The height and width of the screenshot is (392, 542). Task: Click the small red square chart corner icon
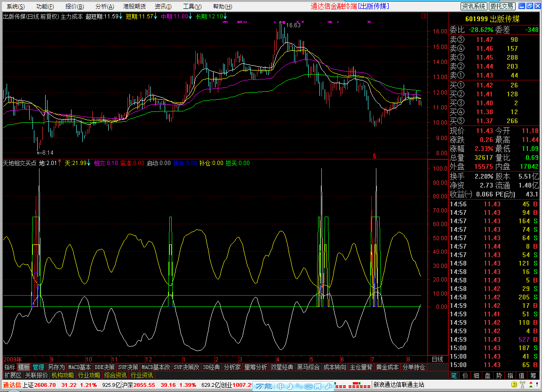pyautogui.click(x=424, y=16)
